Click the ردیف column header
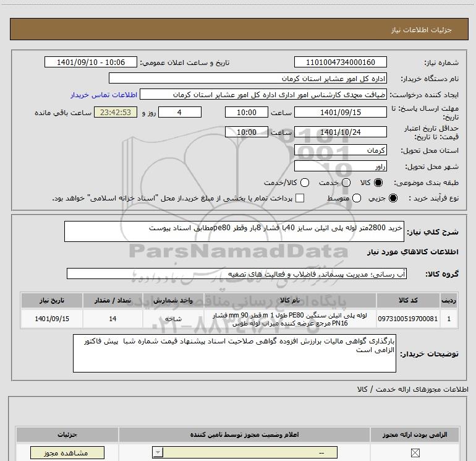 449,300
